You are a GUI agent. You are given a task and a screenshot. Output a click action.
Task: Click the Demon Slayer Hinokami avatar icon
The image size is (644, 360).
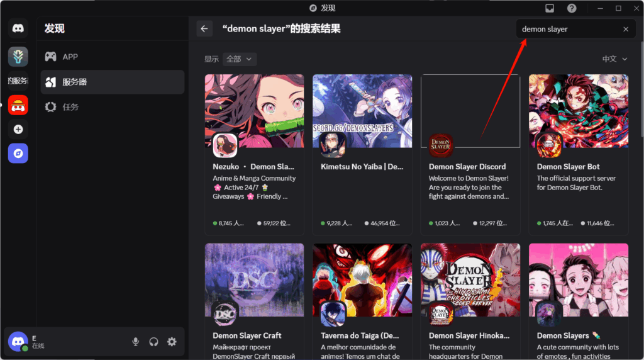point(441,314)
